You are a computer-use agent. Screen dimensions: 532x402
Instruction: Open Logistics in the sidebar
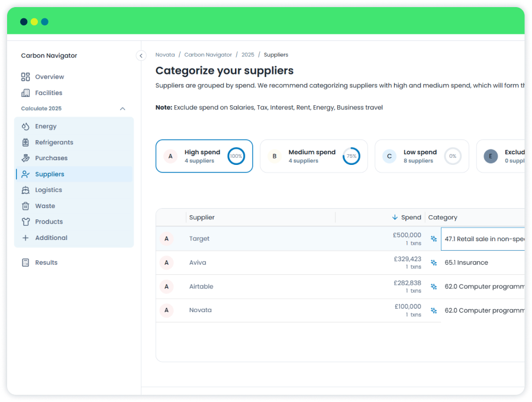(74, 190)
